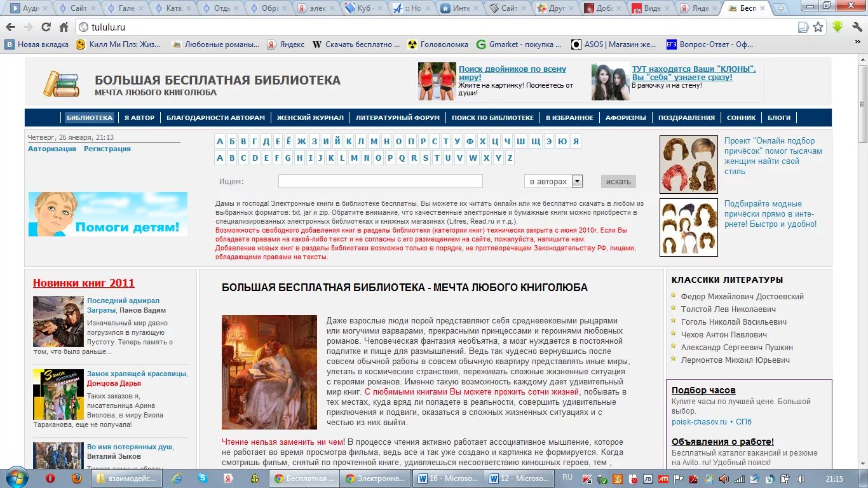Screen dimensions: 868x488
Task: Open the ПОИСК ПО БИБЛИОТЕКЕ menu item
Action: (492, 118)
